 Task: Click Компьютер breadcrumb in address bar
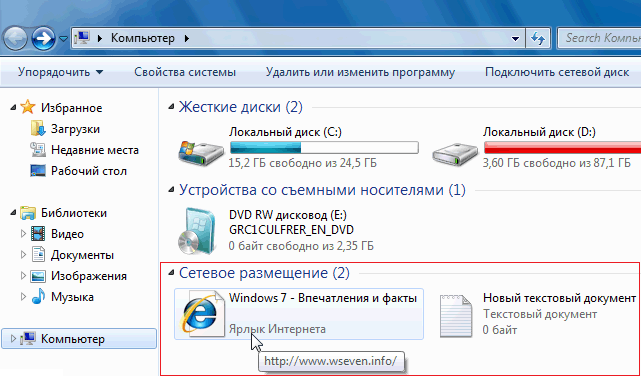pyautogui.click(x=143, y=38)
